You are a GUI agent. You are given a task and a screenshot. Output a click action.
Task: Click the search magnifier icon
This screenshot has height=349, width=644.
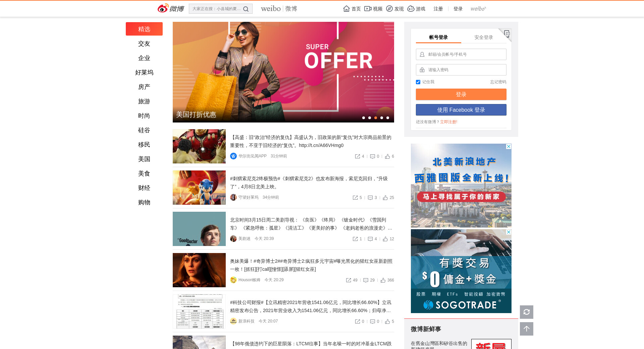(246, 9)
